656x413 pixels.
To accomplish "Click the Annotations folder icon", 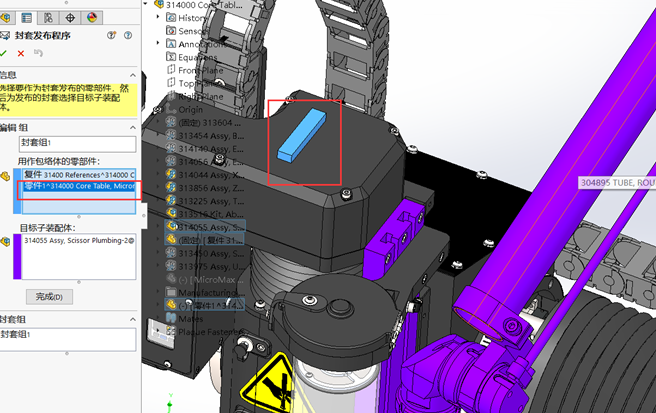I will click(171, 43).
